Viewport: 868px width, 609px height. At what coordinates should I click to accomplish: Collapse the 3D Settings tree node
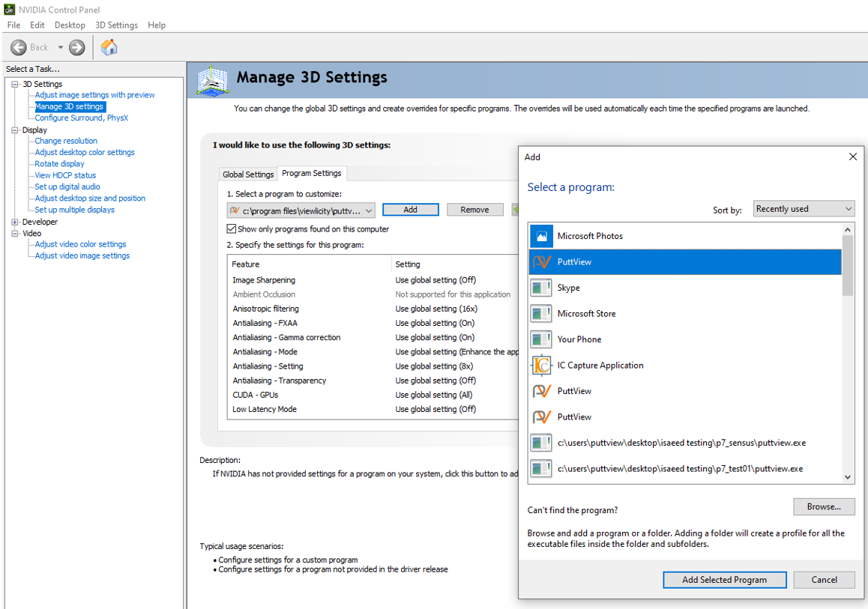click(x=14, y=84)
